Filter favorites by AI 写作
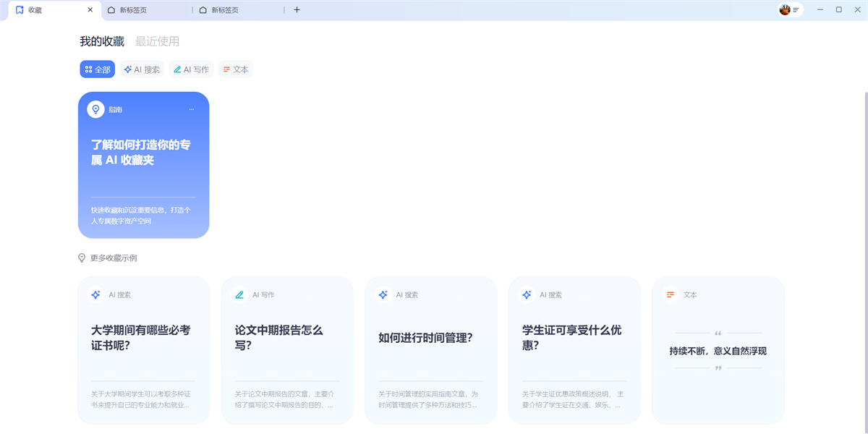The image size is (868, 434). click(191, 69)
